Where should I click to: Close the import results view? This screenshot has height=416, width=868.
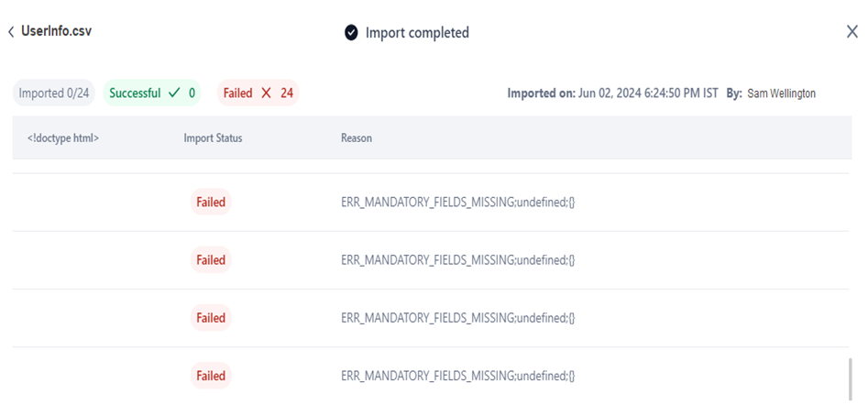pyautogui.click(x=852, y=32)
